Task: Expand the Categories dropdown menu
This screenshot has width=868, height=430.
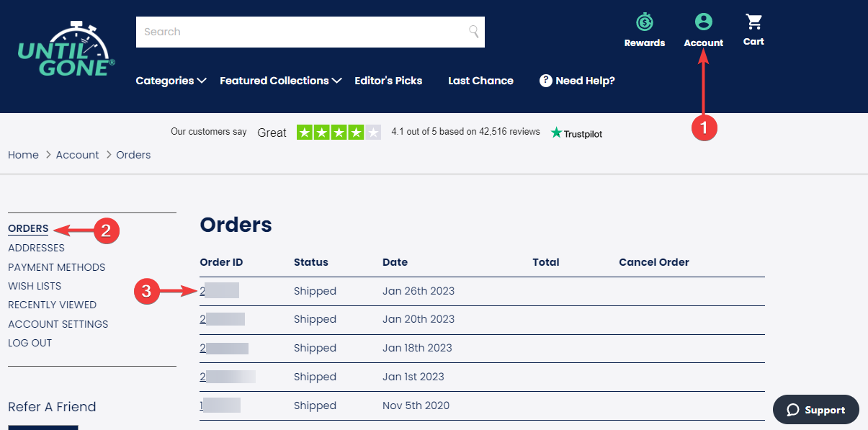Action: pyautogui.click(x=171, y=81)
